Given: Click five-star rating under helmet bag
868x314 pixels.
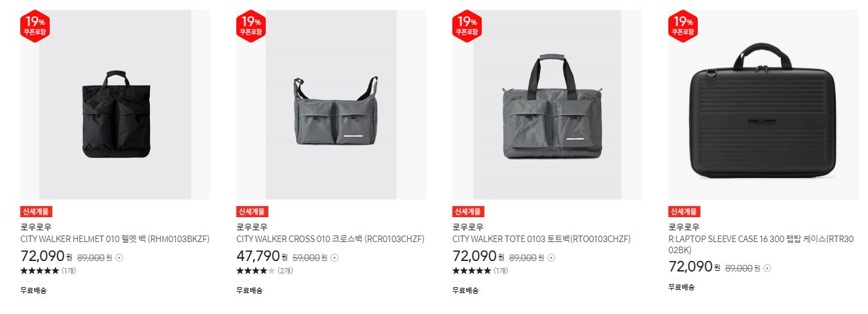Looking at the screenshot, I should click(x=39, y=271).
